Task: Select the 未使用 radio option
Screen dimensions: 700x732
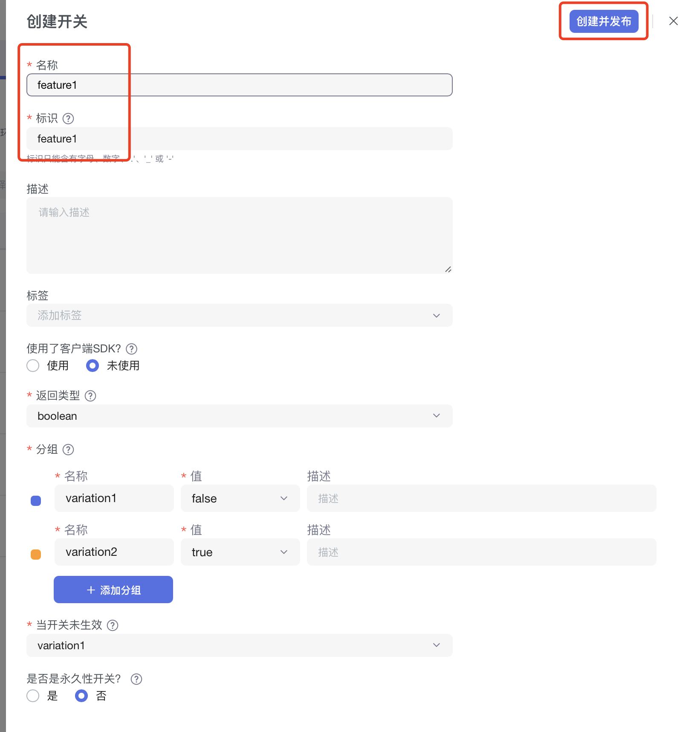Action: (x=93, y=366)
